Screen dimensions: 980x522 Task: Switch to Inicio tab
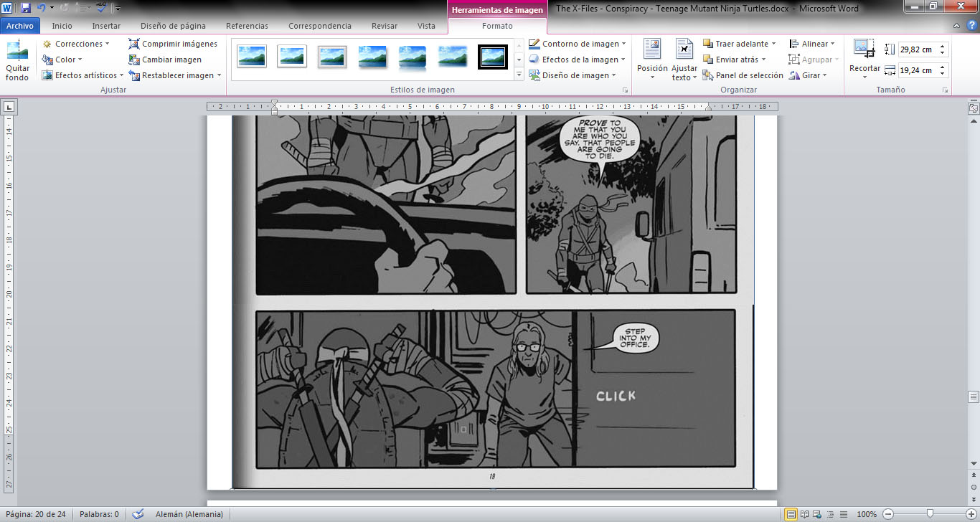(62, 26)
